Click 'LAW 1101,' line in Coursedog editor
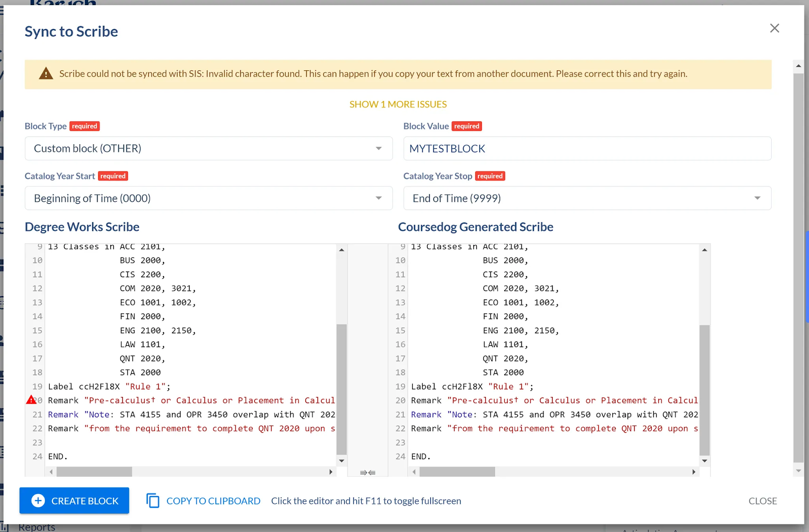The height and width of the screenshot is (532, 809). tap(506, 344)
